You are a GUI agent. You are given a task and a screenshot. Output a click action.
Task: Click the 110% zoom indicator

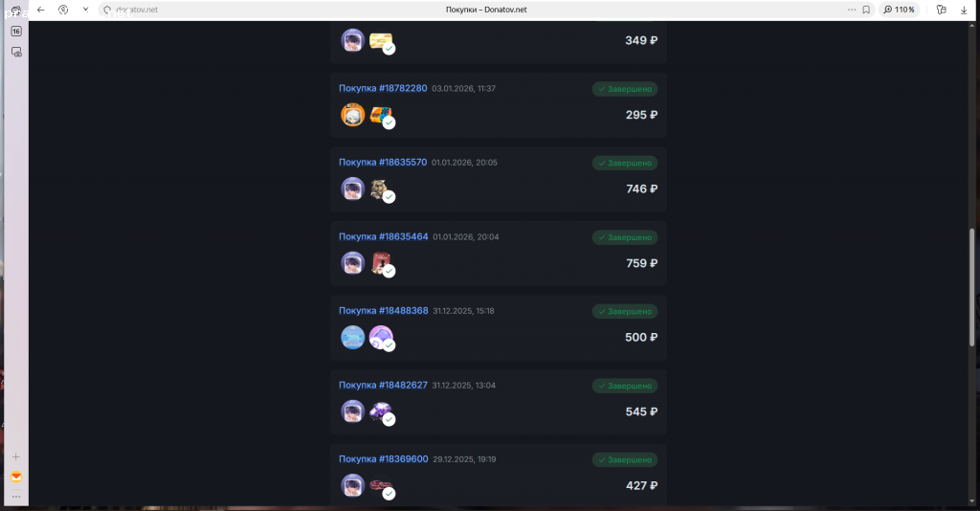tap(899, 10)
